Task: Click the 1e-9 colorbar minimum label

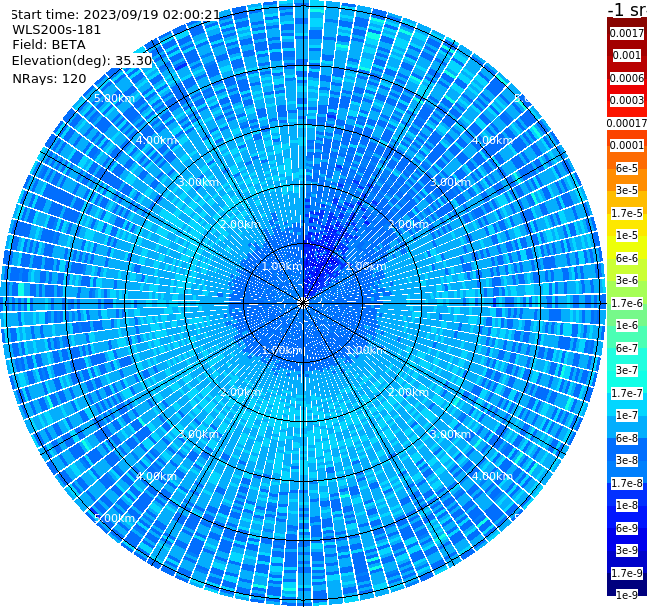Action: coord(627,595)
